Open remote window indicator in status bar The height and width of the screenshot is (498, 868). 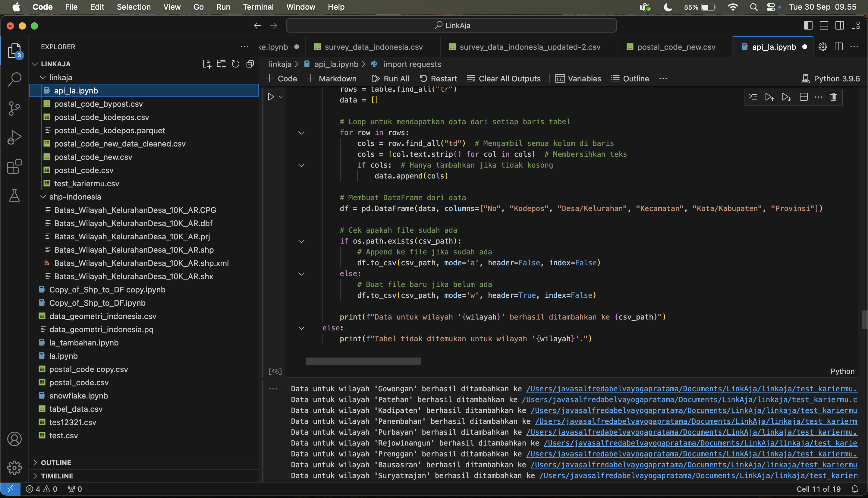(10, 489)
